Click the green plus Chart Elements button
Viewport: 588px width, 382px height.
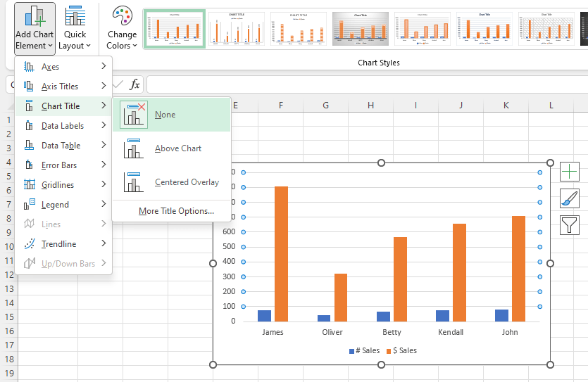point(569,172)
